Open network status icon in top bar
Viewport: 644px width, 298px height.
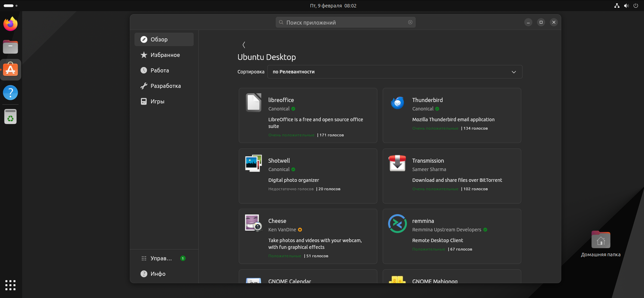point(617,6)
